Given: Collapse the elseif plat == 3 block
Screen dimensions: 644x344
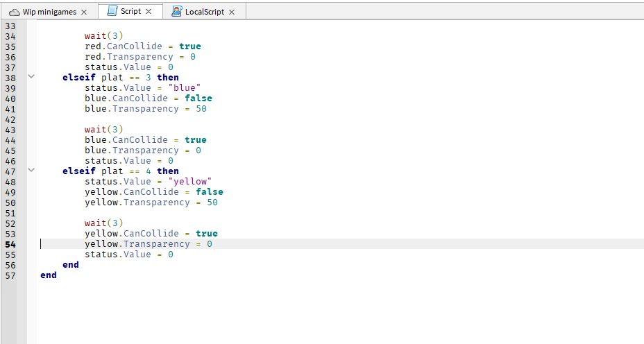Looking at the screenshot, I should (x=31, y=76).
